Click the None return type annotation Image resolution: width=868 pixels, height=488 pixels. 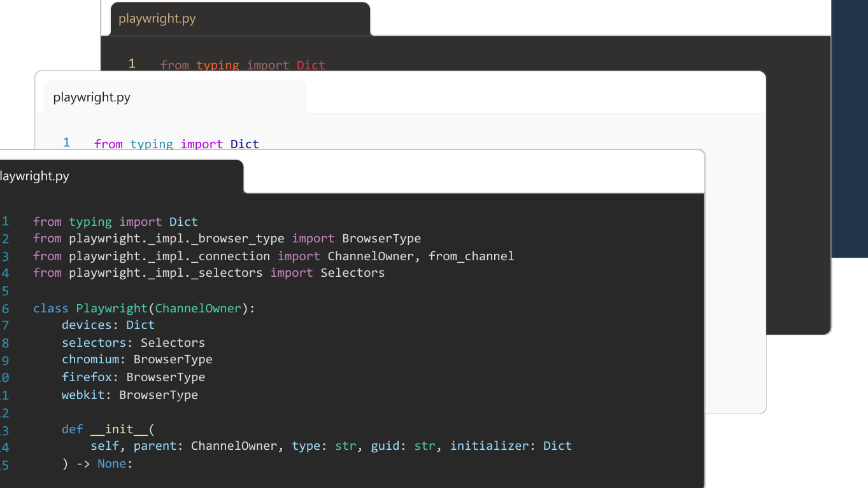click(x=112, y=464)
